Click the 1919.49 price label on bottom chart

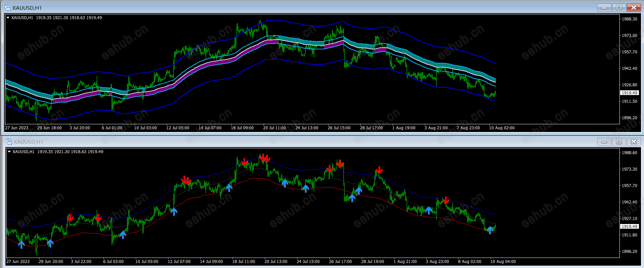(x=629, y=226)
